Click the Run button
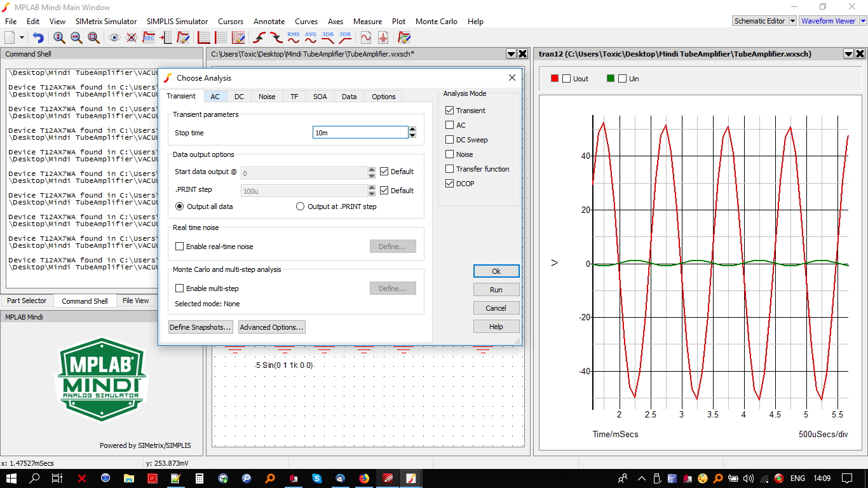 click(x=496, y=289)
